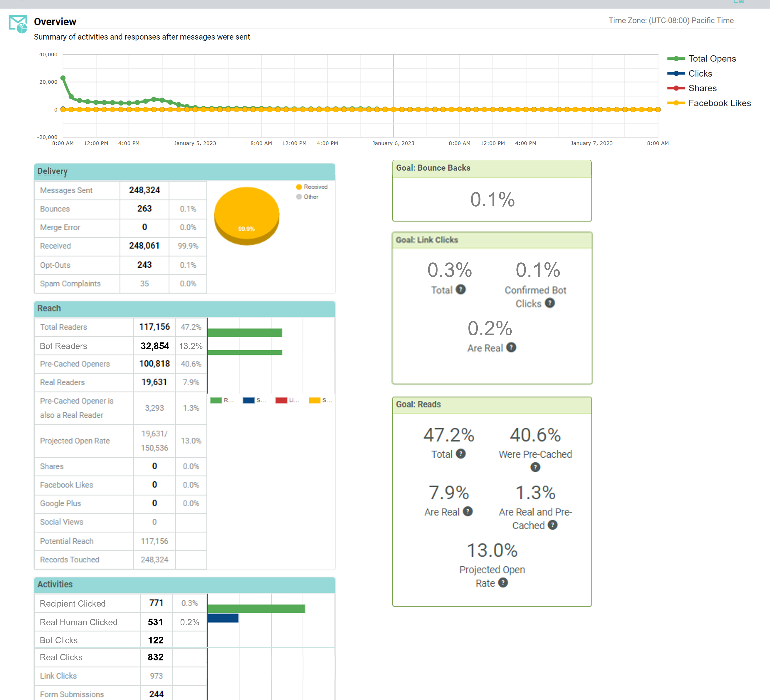
Task: Toggle Shares series in chart legend
Action: pyautogui.click(x=702, y=88)
